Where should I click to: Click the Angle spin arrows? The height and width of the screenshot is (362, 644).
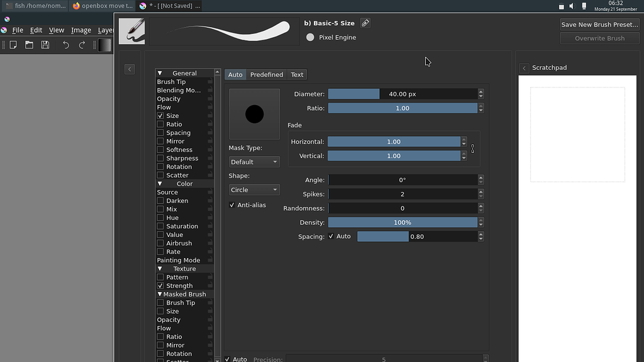pos(480,180)
